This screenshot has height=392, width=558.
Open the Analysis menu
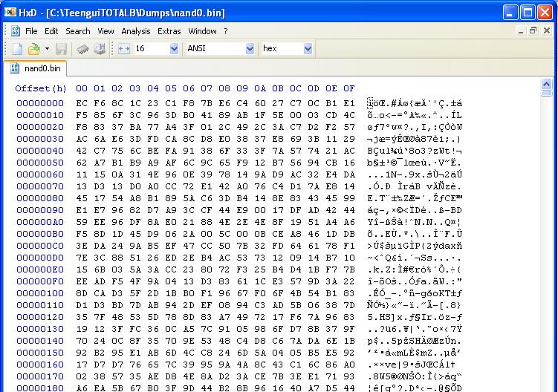point(135,31)
